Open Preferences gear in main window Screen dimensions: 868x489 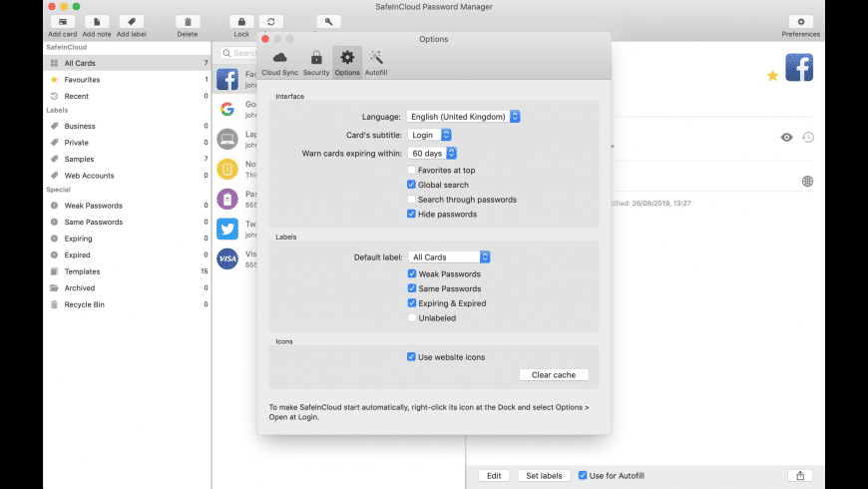click(800, 22)
